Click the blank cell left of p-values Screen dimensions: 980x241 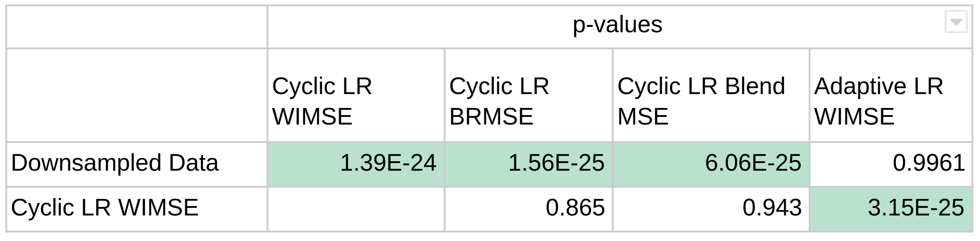pos(136,27)
